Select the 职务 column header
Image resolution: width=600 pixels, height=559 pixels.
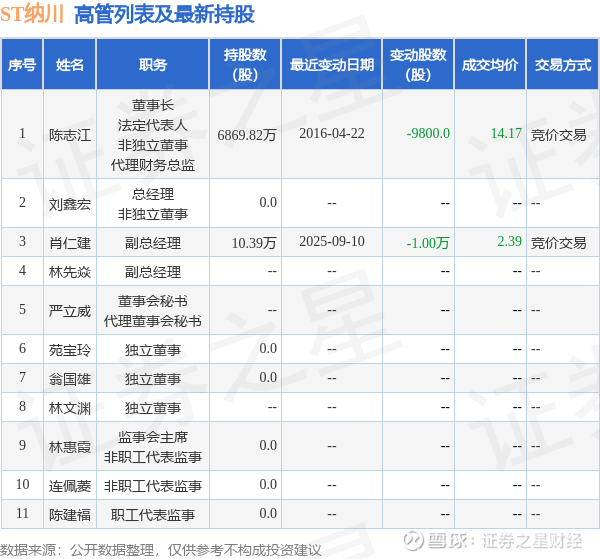click(153, 65)
